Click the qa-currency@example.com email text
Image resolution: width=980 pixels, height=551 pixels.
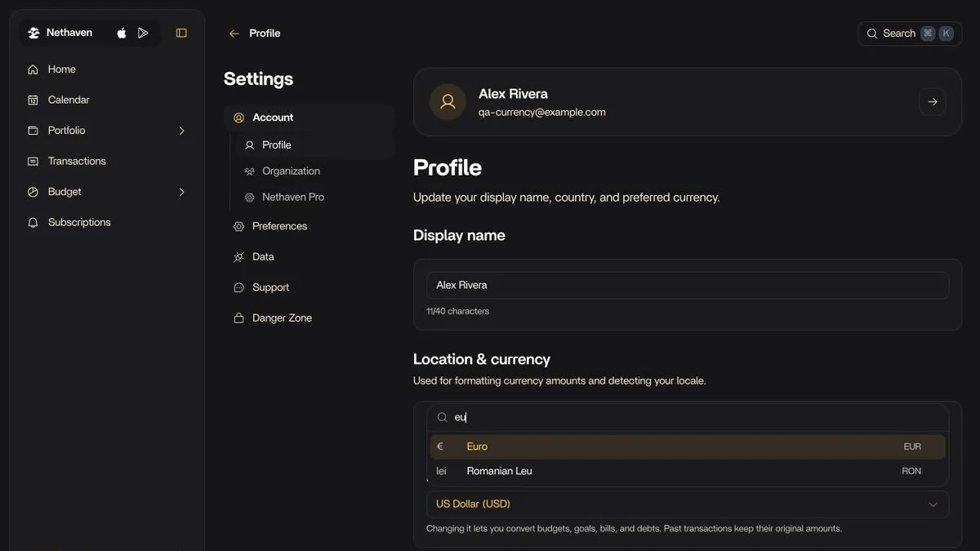(542, 113)
